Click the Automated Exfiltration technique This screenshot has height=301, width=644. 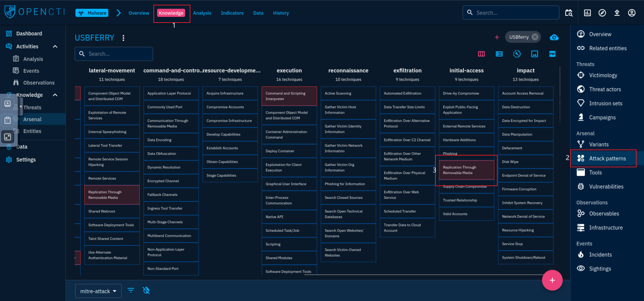pyautogui.click(x=407, y=93)
